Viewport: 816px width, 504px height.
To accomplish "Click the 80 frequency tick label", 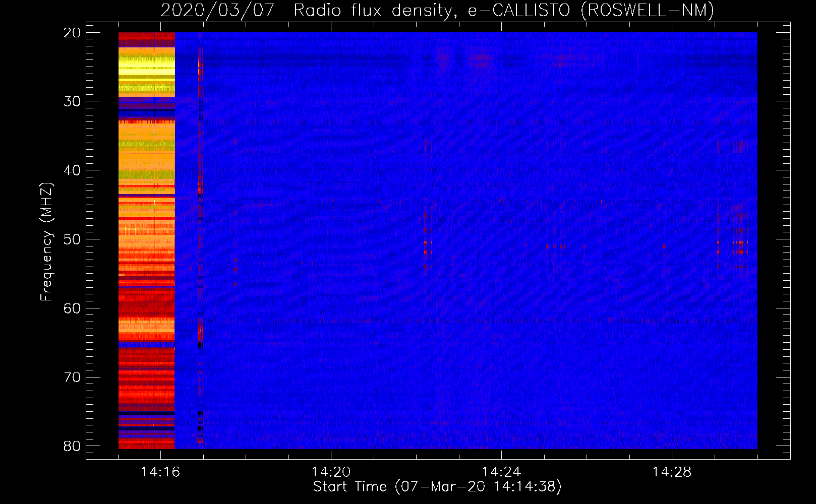I will [x=72, y=446].
